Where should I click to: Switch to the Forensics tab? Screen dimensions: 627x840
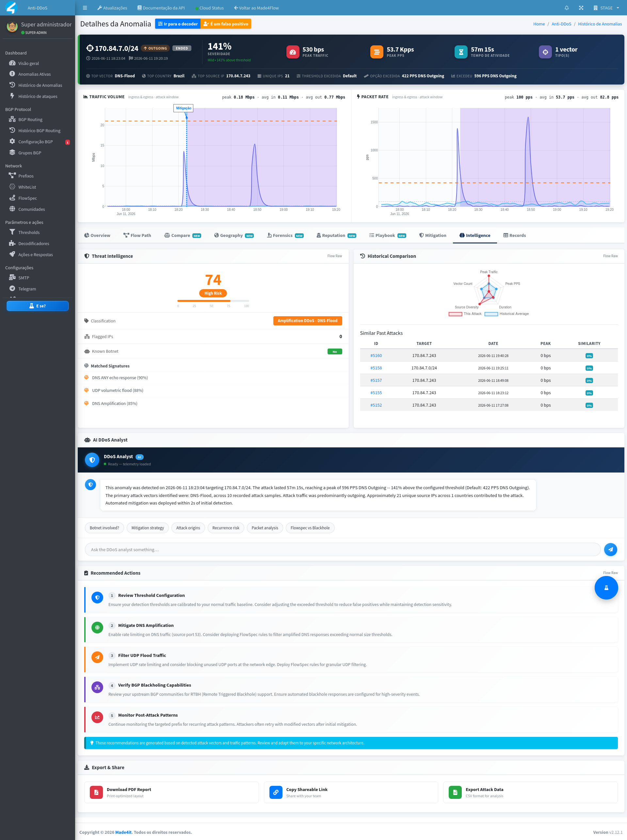tap(285, 236)
